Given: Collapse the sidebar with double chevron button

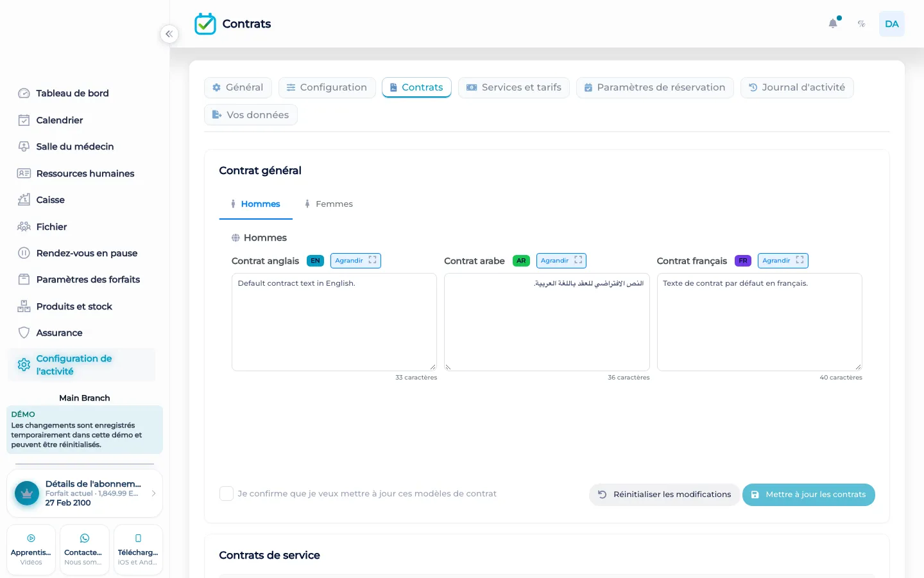Looking at the screenshot, I should pos(169,34).
